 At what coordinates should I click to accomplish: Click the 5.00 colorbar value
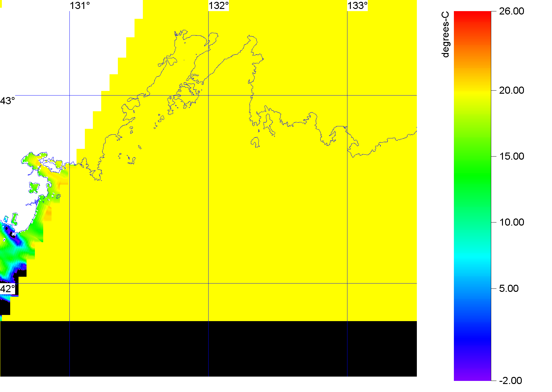509,288
